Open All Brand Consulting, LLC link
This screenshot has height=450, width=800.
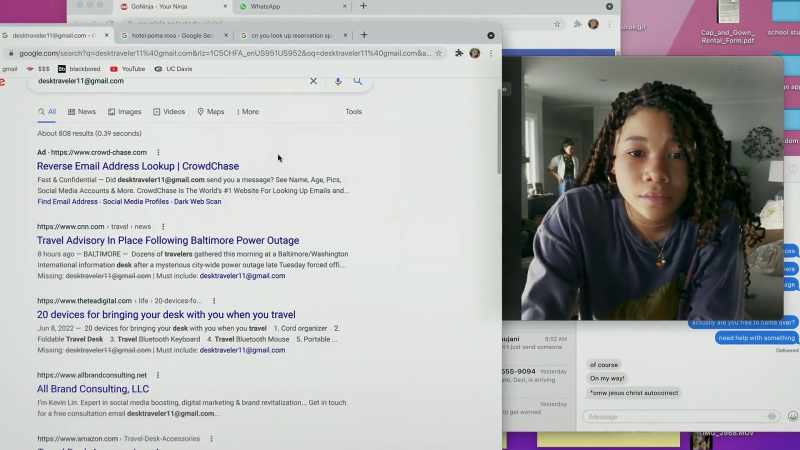click(x=93, y=389)
